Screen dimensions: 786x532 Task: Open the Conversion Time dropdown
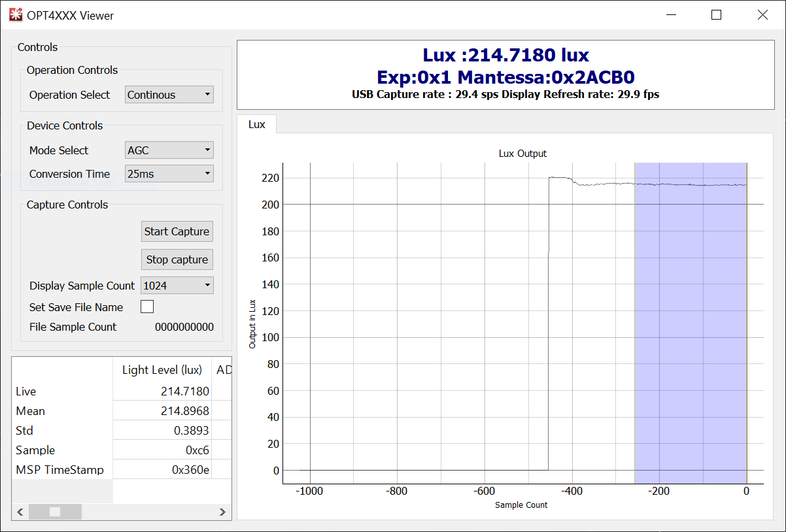click(169, 174)
